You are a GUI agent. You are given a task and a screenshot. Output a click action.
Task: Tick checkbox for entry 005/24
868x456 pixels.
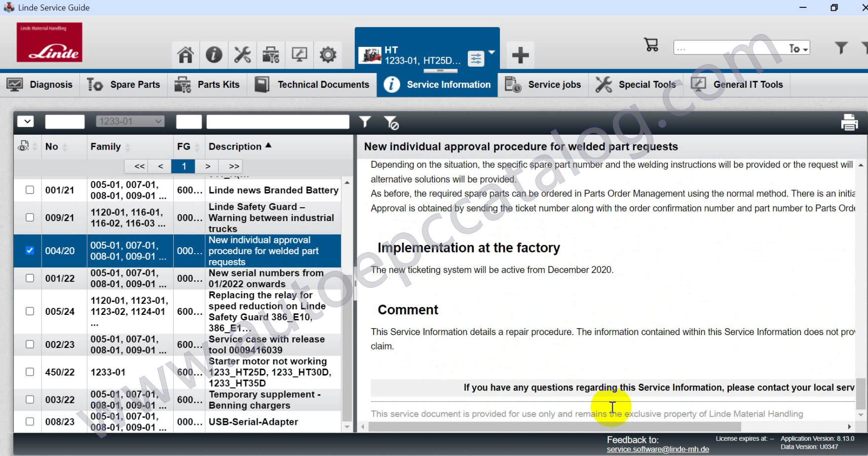(30, 311)
